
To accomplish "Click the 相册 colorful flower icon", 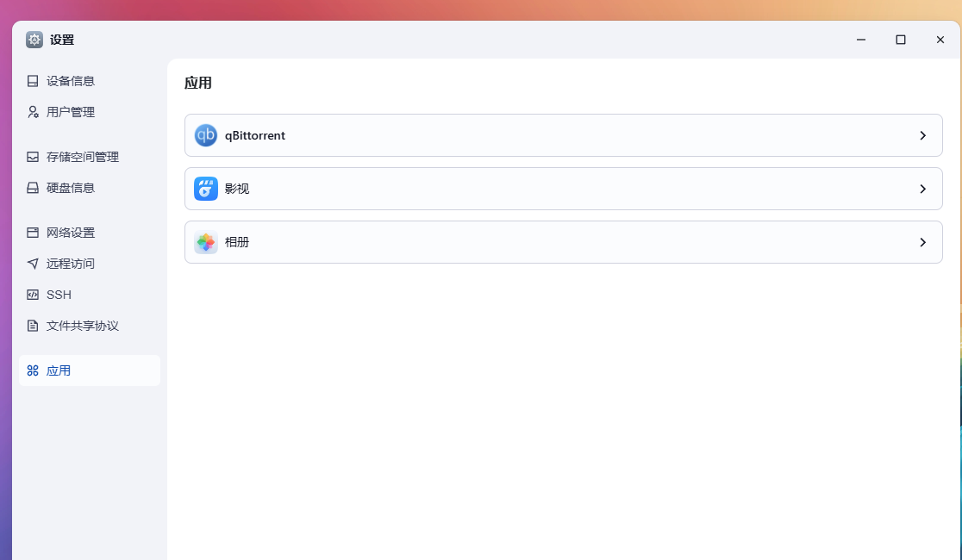I will coord(206,242).
